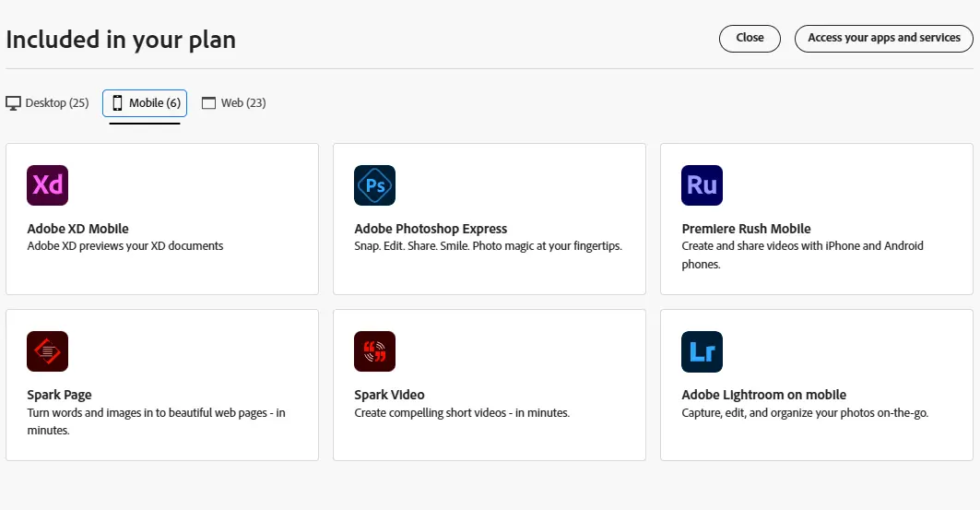Click the 'Included in your plan' heading
The width and height of the screenshot is (980, 510).
coord(121,40)
